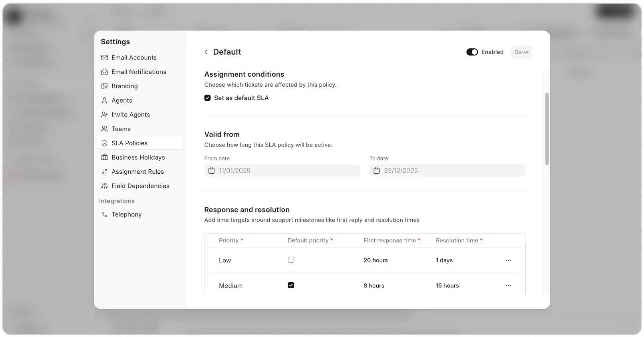
Task: Open the To date picker field
Action: click(447, 170)
